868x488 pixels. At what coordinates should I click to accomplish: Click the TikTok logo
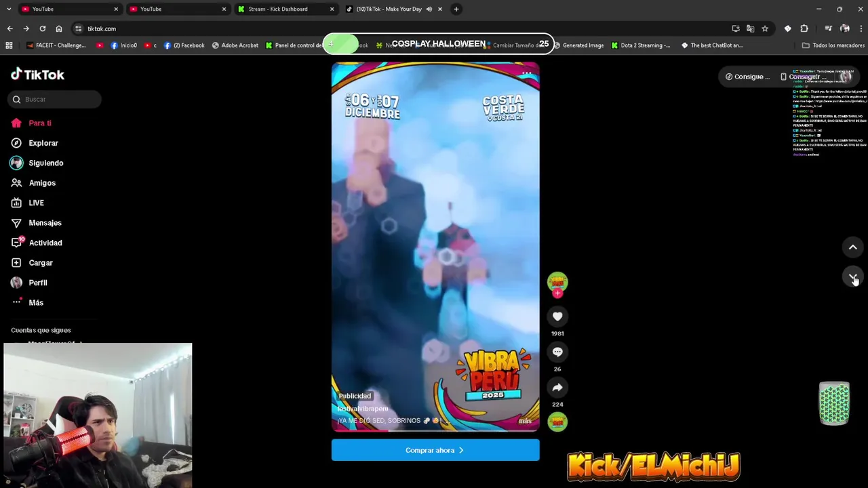[38, 75]
